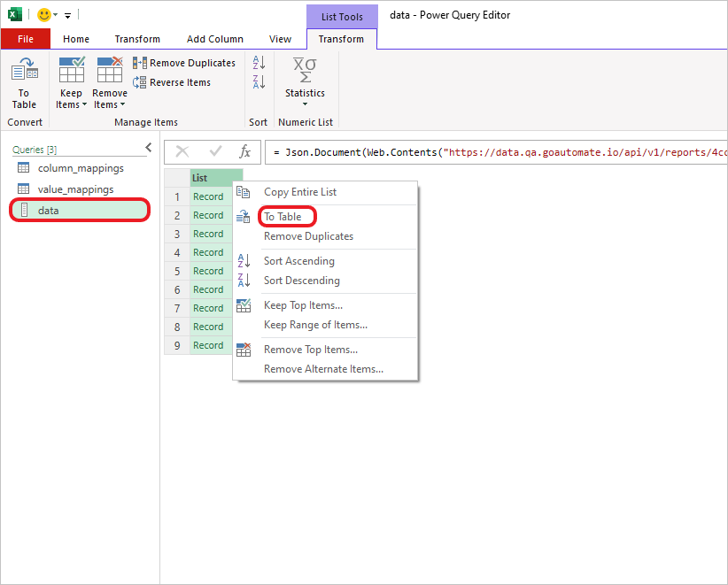
Task: Click the fx function icon
Action: pos(244,151)
